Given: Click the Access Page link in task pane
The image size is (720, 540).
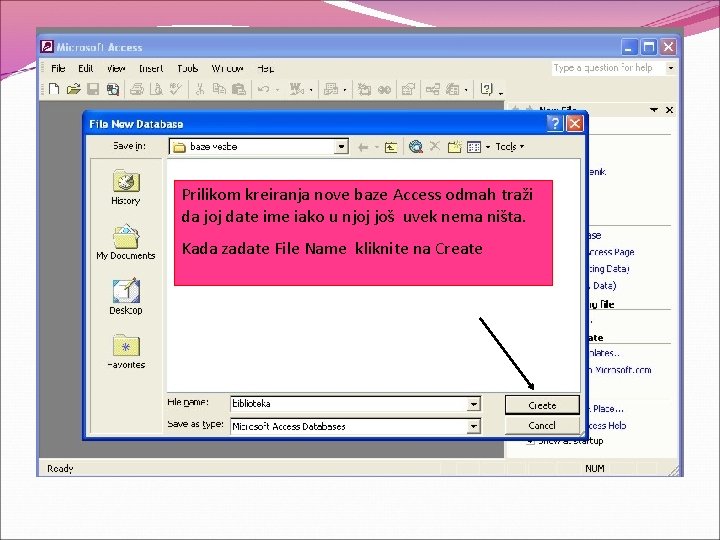Looking at the screenshot, I should pos(611,252).
